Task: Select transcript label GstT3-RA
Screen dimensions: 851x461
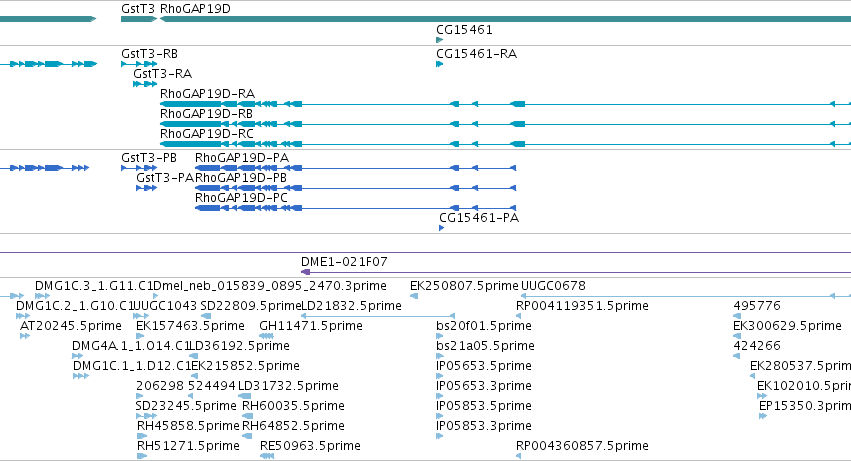Action: [162, 74]
